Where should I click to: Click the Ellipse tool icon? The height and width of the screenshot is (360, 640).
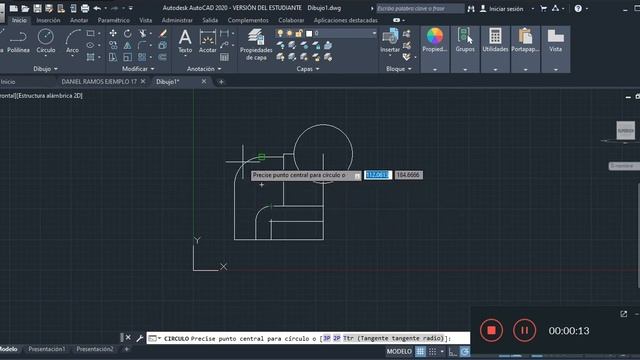[91, 45]
